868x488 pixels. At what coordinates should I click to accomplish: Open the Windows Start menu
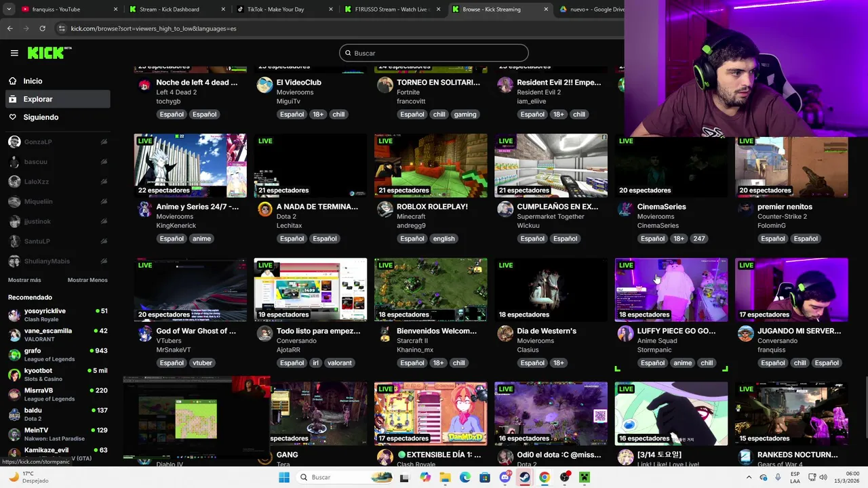(x=284, y=477)
